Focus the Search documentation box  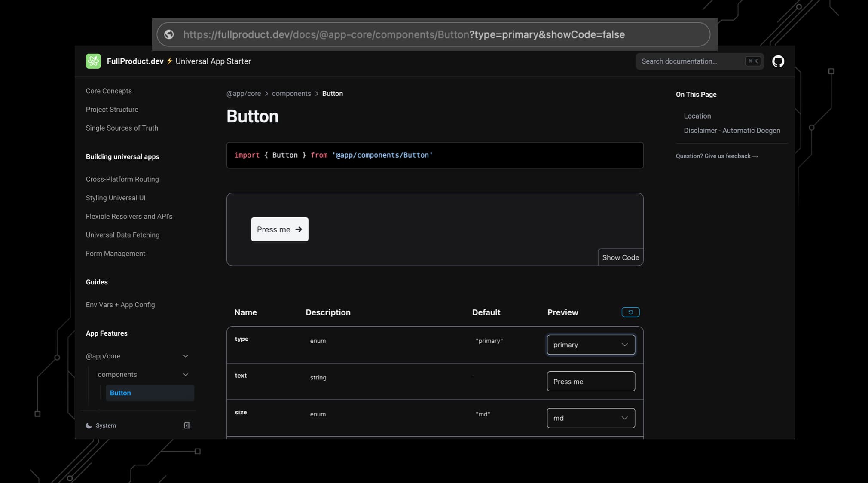click(700, 61)
